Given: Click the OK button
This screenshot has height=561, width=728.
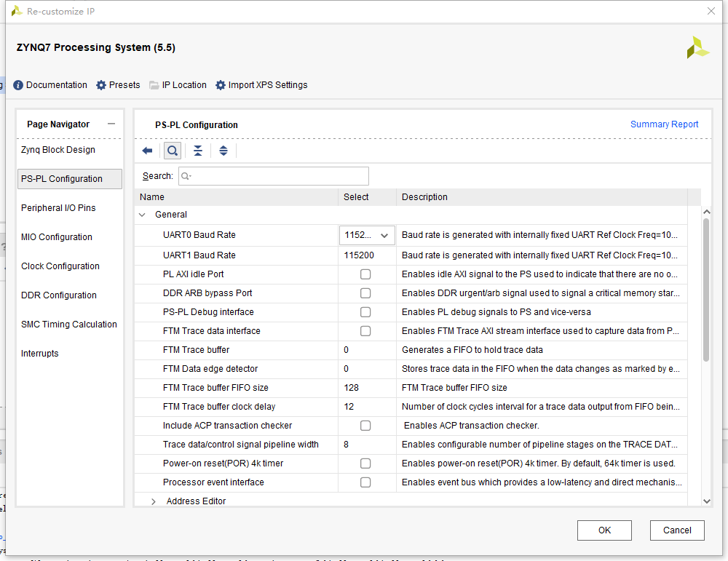Looking at the screenshot, I should [604, 530].
